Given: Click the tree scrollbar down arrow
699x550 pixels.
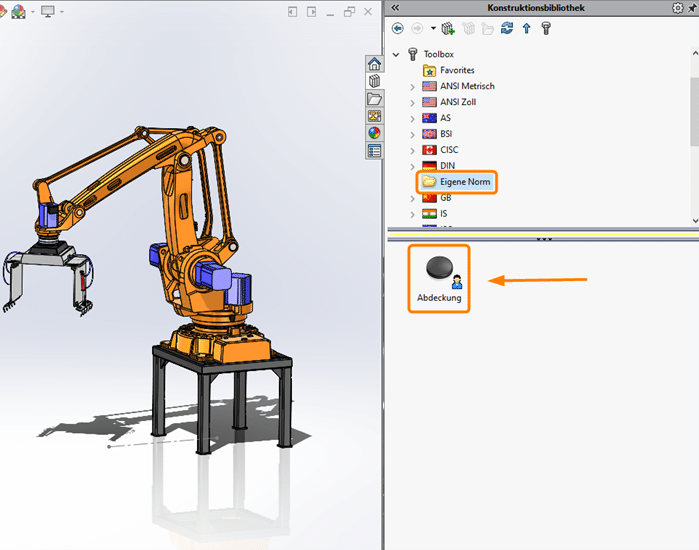Looking at the screenshot, I should tap(695, 221).
